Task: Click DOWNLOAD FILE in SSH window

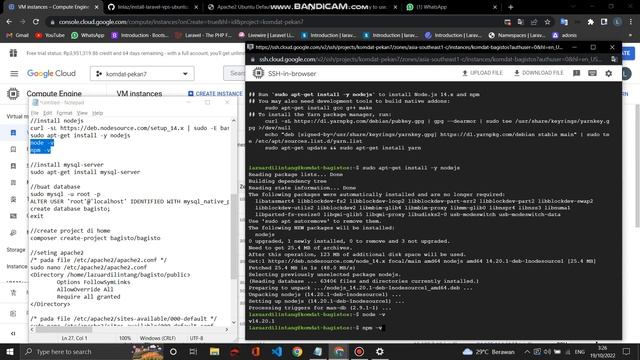Action: click(538, 73)
